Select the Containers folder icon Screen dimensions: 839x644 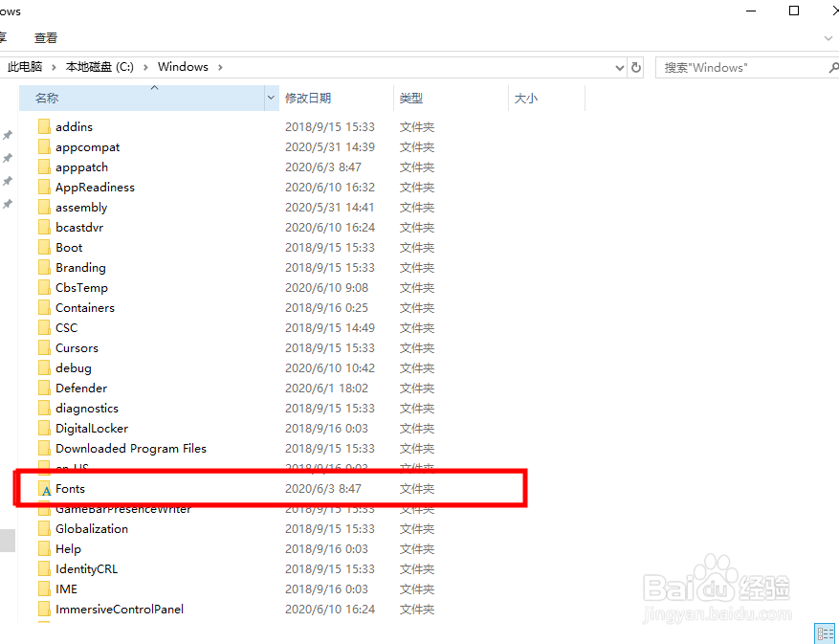click(44, 307)
